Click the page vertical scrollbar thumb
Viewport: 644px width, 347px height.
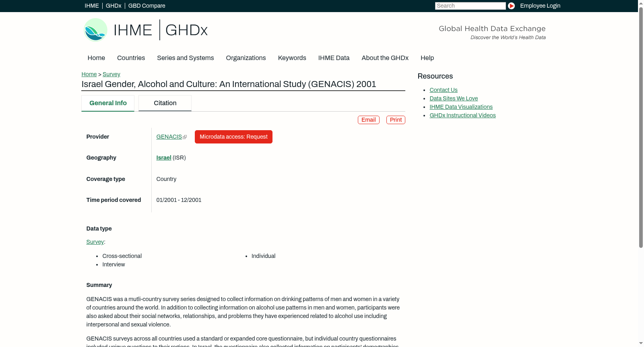coord(641,127)
